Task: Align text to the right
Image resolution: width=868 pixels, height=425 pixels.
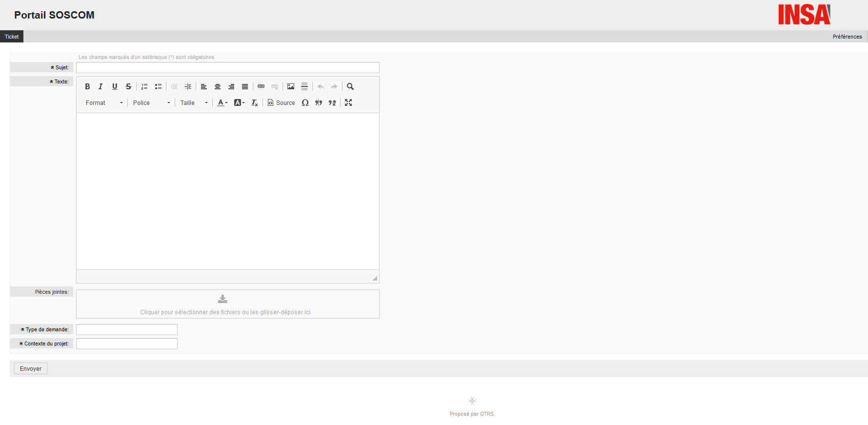Action: pyautogui.click(x=231, y=86)
